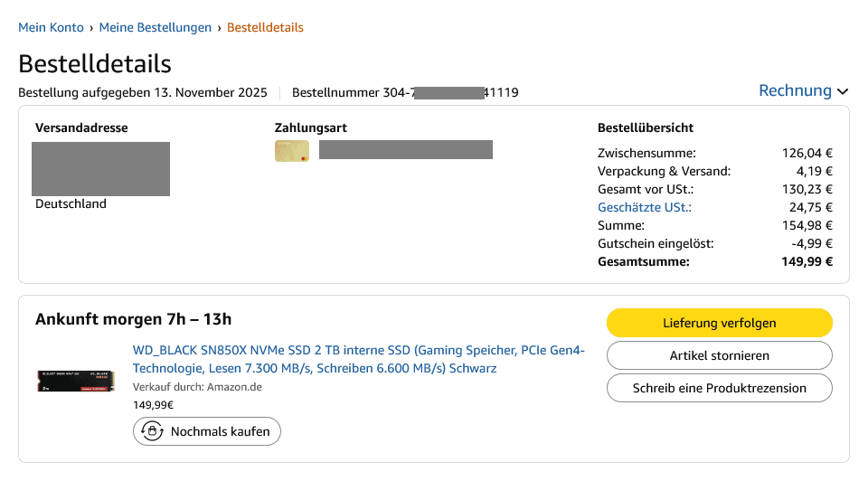Viewport: 868px width, 481px height.
Task: Choose Schreib eine Produktrezension
Action: [719, 388]
